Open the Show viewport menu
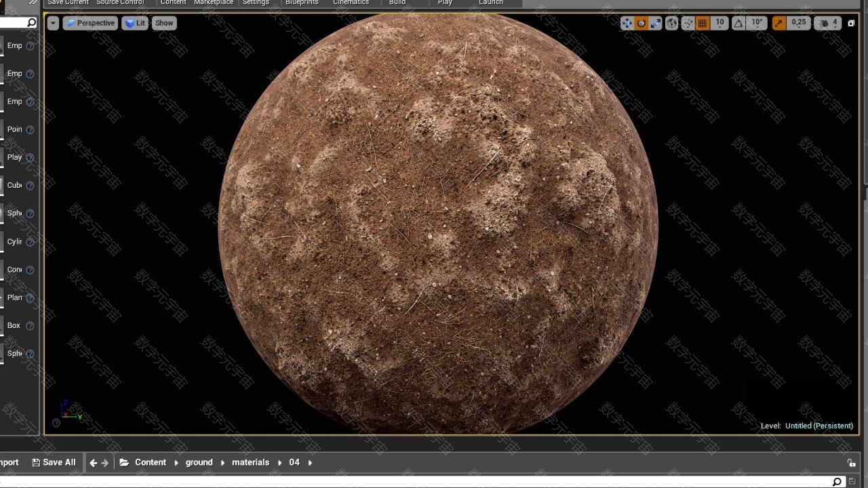868x488 pixels. [164, 23]
